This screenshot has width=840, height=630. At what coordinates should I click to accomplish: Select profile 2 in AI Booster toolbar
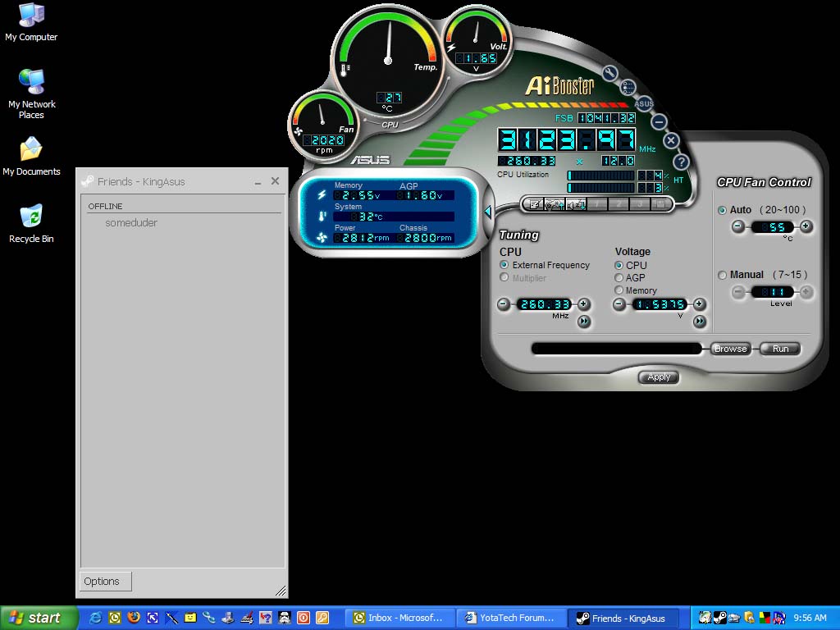tap(619, 204)
